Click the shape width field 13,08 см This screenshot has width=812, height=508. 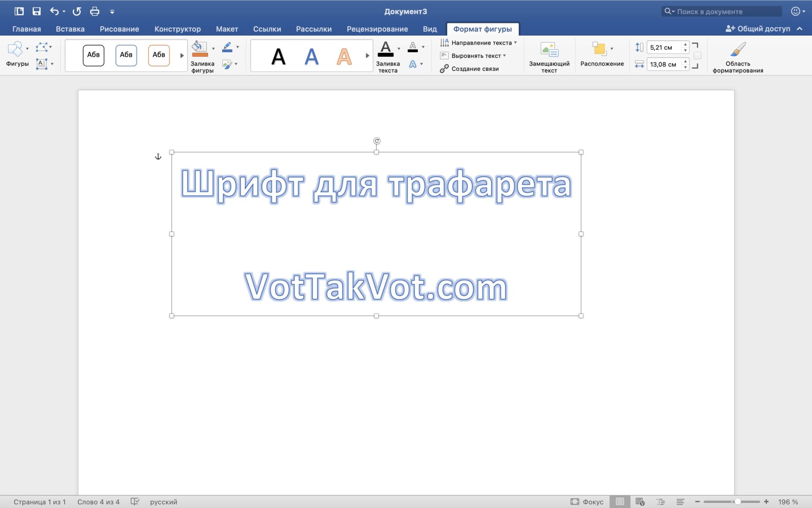click(x=664, y=64)
